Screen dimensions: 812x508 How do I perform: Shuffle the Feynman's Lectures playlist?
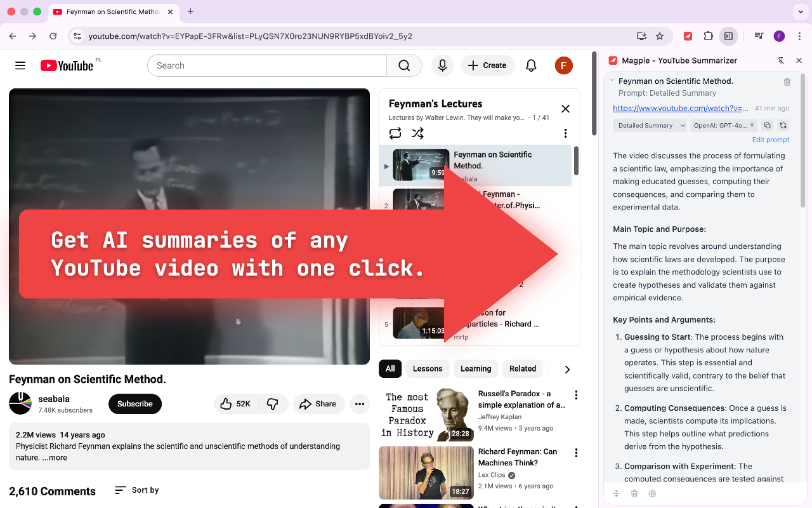coord(417,133)
